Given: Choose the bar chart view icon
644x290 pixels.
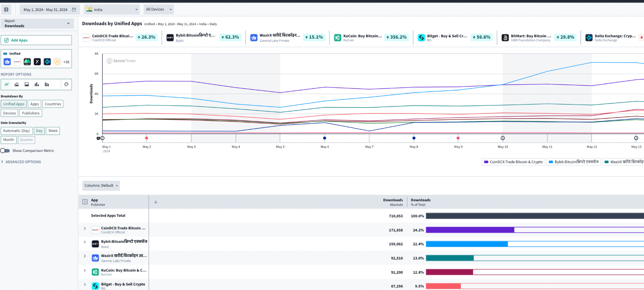Looking at the screenshot, I should pyautogui.click(x=37, y=84).
